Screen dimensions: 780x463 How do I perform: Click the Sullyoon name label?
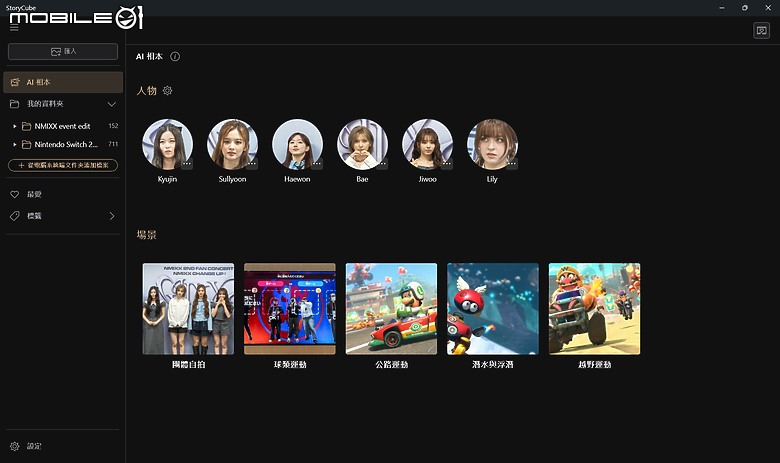[x=232, y=179]
